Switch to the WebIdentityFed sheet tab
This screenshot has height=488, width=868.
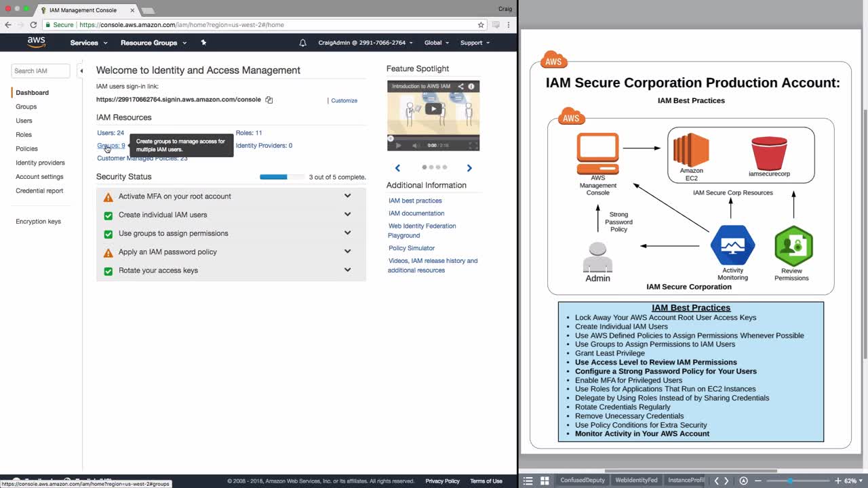pos(636,481)
